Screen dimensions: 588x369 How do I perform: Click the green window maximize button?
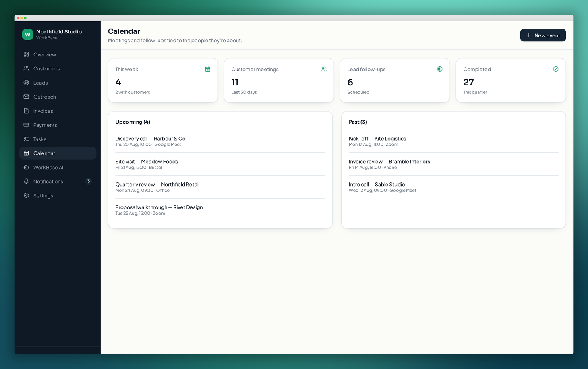point(25,18)
